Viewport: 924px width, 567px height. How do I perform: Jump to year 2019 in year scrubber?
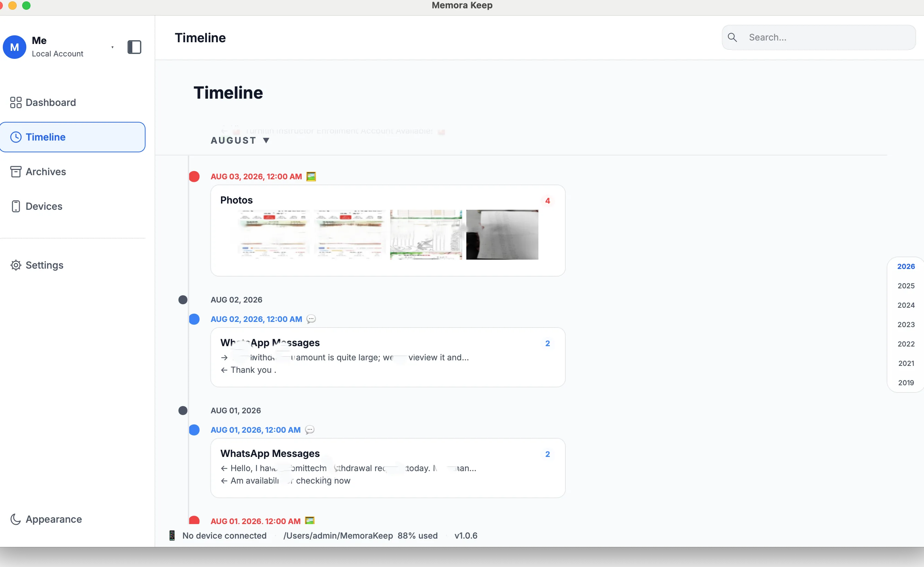906,382
